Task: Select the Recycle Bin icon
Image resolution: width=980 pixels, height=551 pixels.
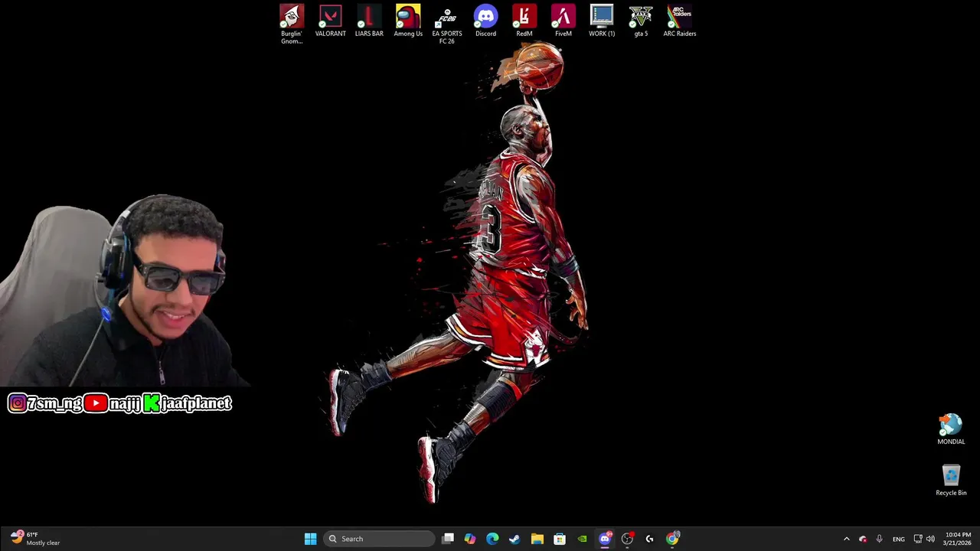Action: pyautogui.click(x=951, y=481)
